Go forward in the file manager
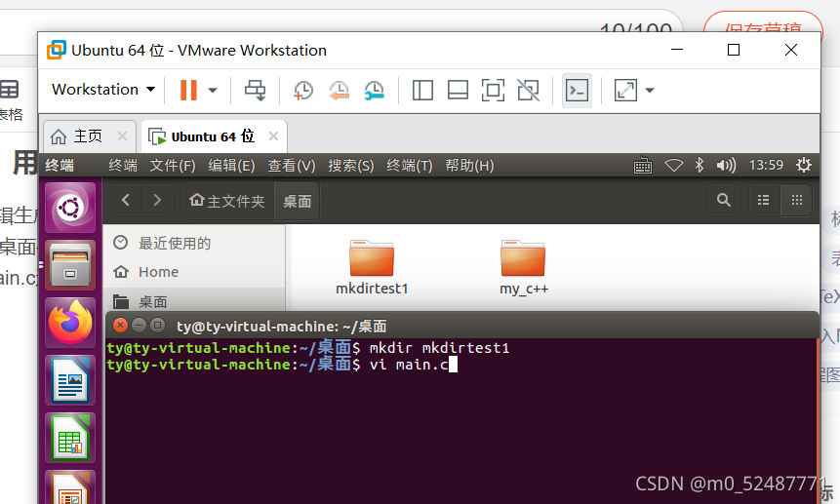 pyautogui.click(x=157, y=200)
